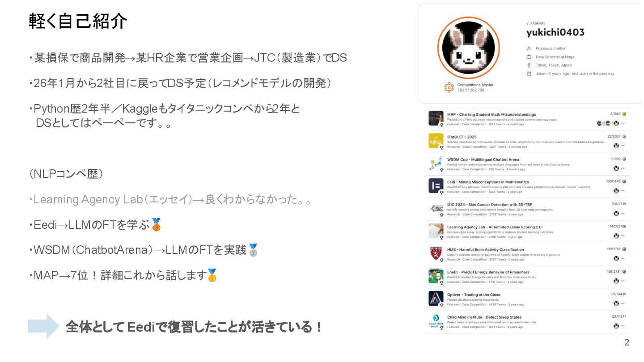Open the three-dot menu on Optiver row

tap(623, 303)
